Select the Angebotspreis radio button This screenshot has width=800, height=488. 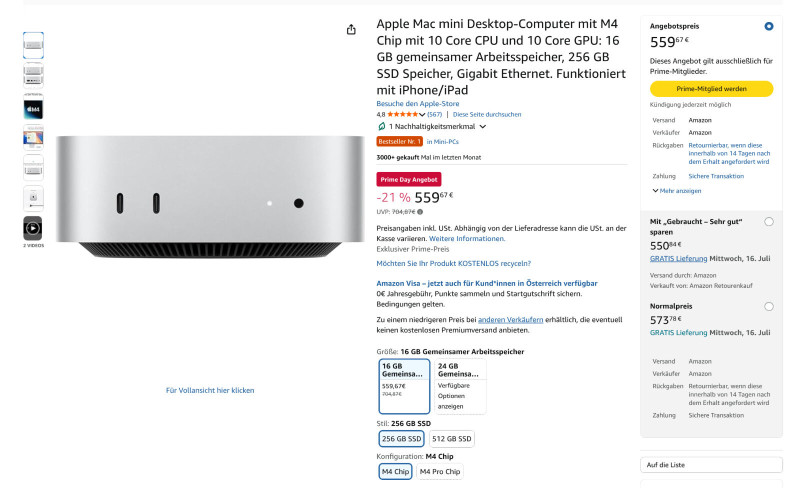coord(769,26)
